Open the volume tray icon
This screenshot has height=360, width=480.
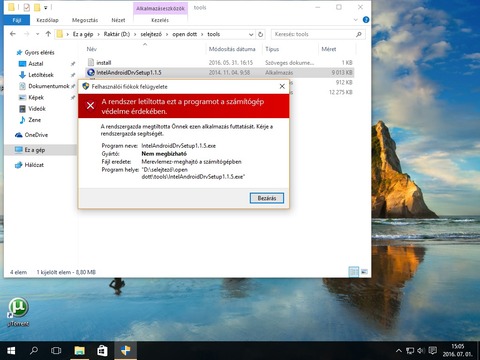tap(421, 350)
